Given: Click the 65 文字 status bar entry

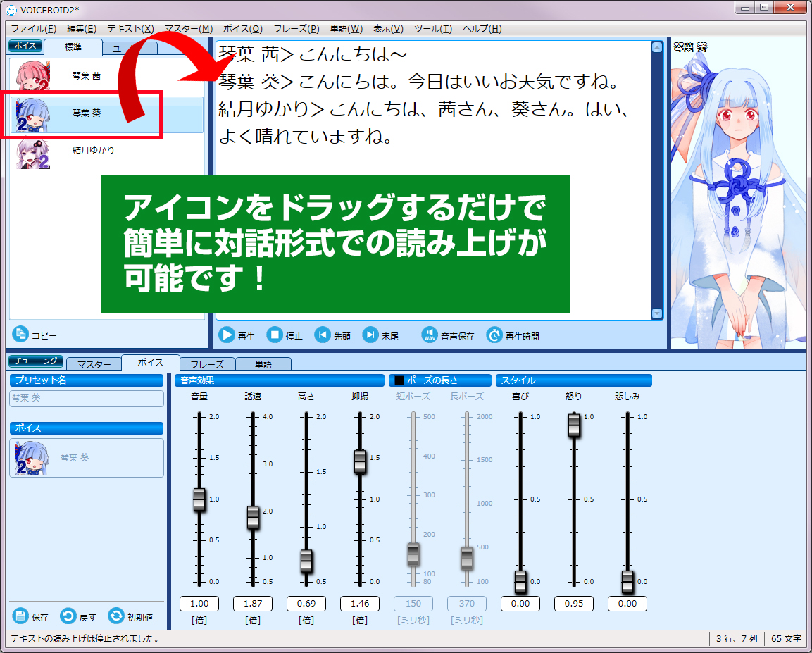Looking at the screenshot, I should (x=785, y=638).
